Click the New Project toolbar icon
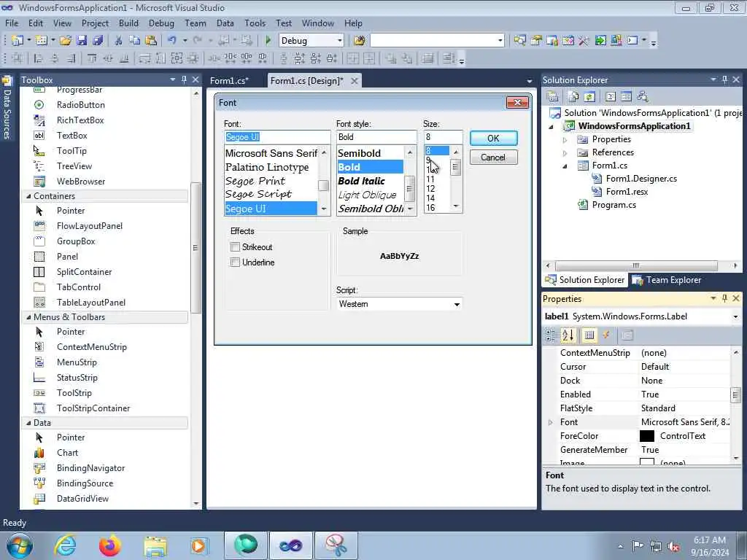 pos(18,41)
